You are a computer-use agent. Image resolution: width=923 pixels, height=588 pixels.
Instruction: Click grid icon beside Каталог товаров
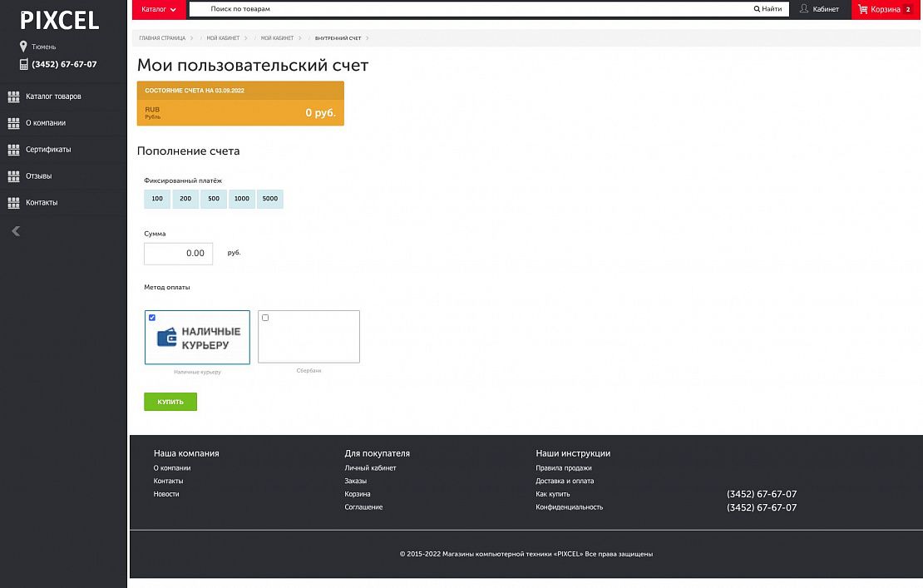[13, 96]
